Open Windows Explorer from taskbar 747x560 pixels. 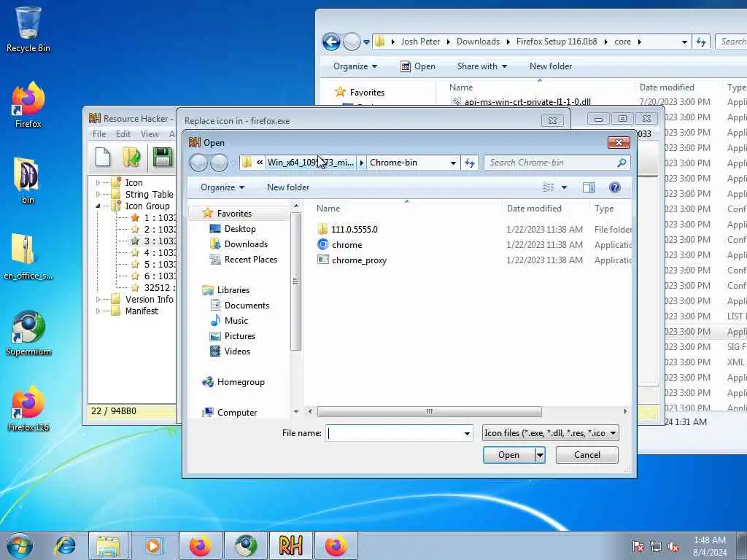click(108, 545)
